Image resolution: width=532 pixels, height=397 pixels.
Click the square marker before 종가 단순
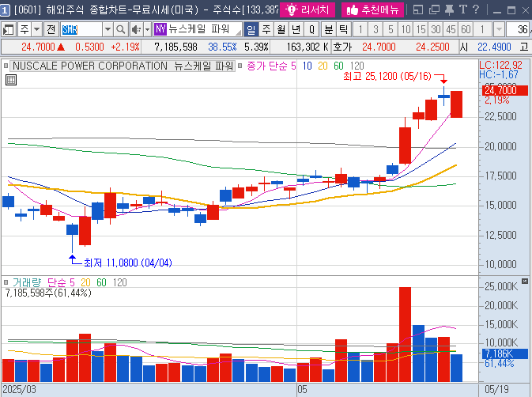click(x=240, y=66)
